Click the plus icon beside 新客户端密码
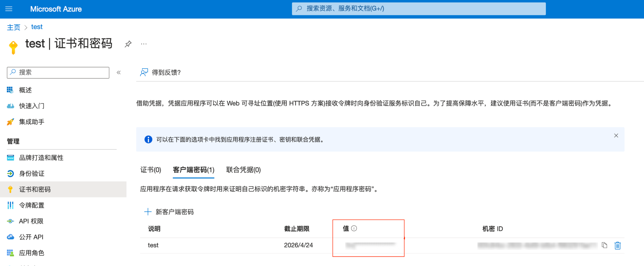644x266 pixels. (x=148, y=212)
